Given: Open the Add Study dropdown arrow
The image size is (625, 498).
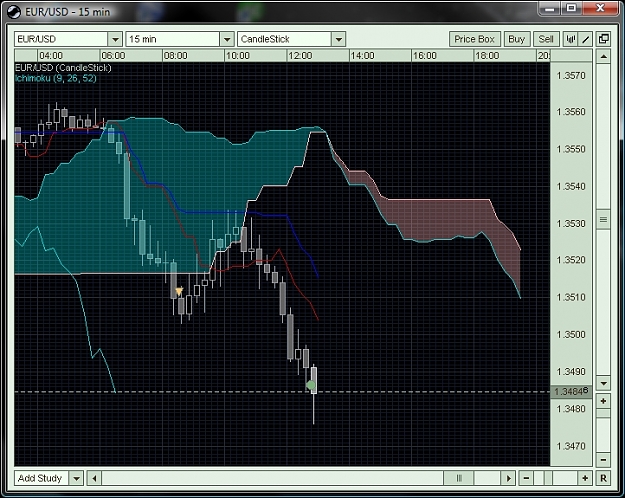Looking at the screenshot, I should [x=76, y=478].
